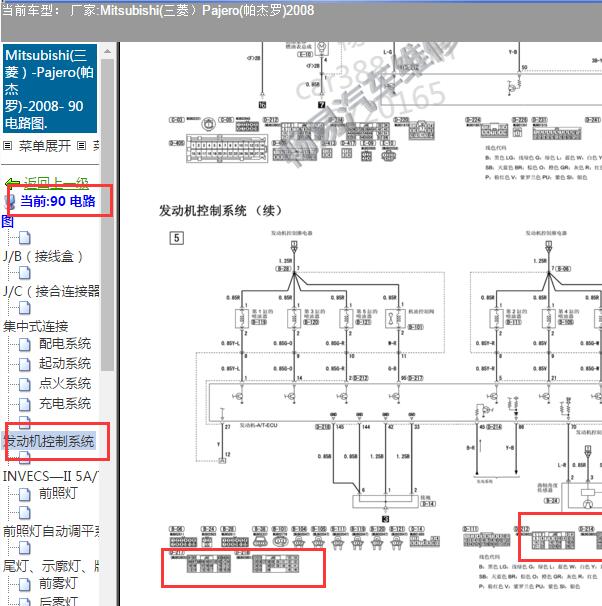Toggle the second menu checkbox right of 菜单展开

pos(82,146)
